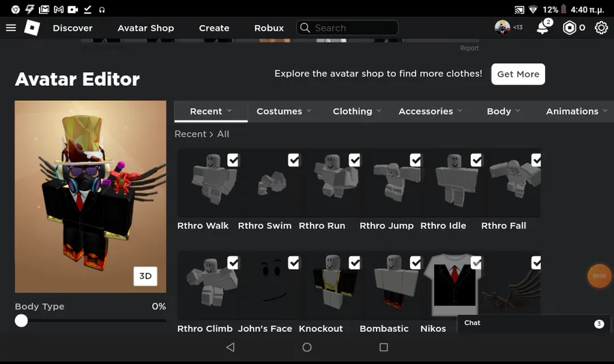Click the Body Type slider track

[91, 320]
